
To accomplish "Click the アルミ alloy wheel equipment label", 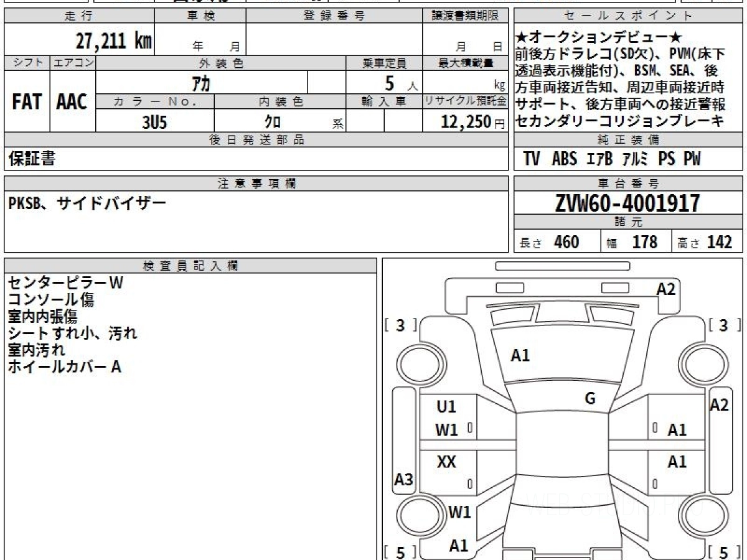I will coord(636,159).
